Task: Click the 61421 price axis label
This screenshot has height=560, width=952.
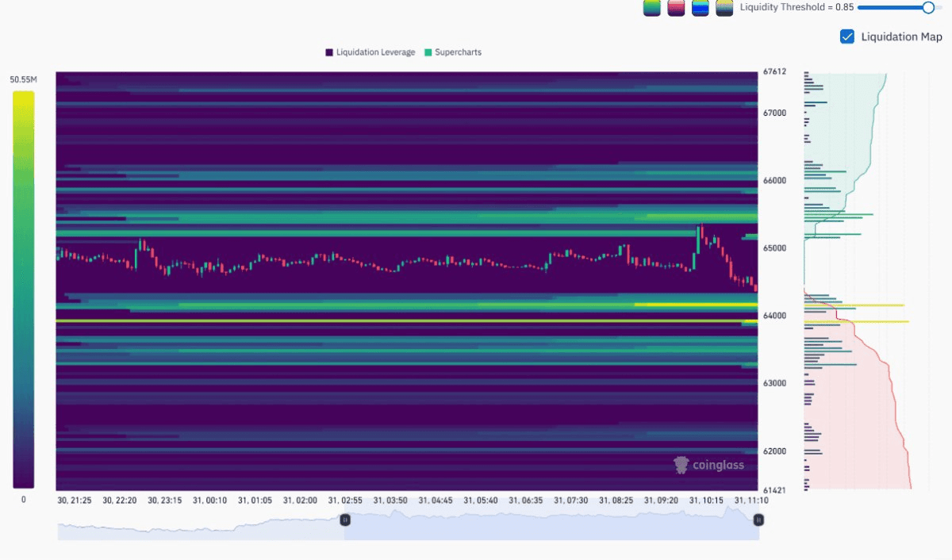Action: click(x=775, y=490)
